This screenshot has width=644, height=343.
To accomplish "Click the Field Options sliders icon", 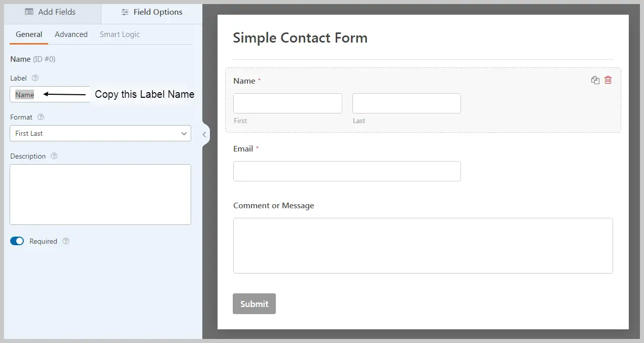I will pos(125,12).
